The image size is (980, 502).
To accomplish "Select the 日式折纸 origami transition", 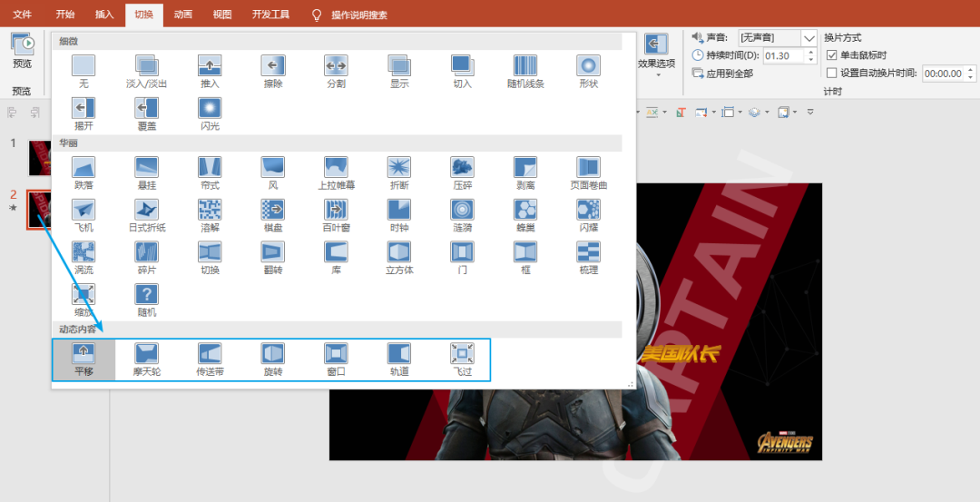I will click(x=147, y=216).
